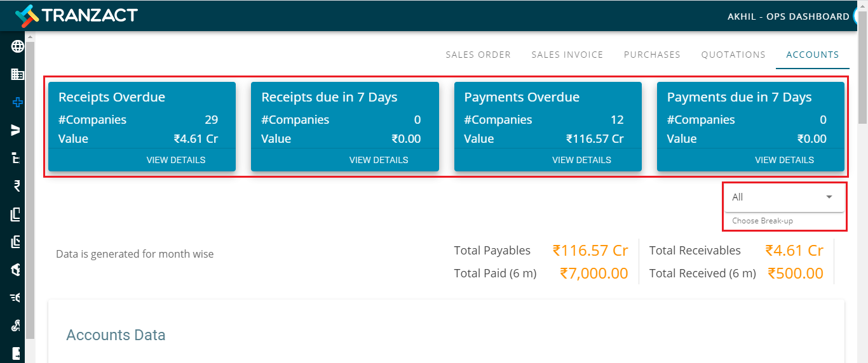
Task: View details of Payments due in 7 Days
Action: point(784,160)
